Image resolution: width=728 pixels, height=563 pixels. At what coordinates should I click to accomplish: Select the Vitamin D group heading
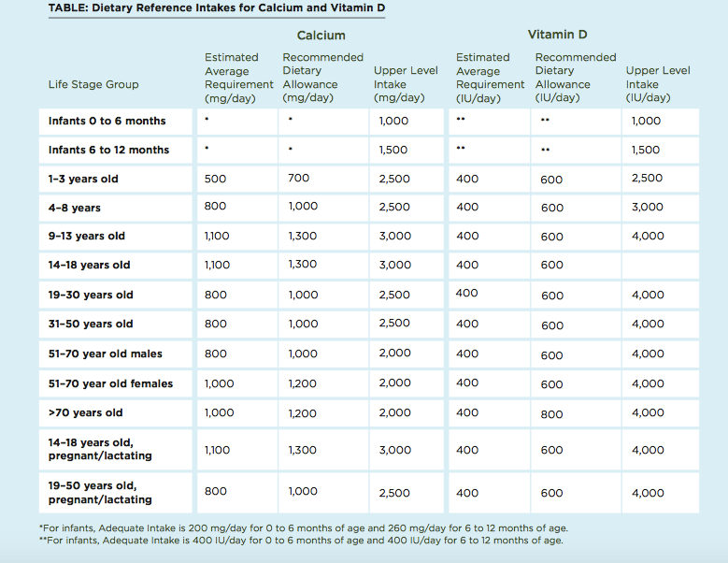click(x=557, y=35)
